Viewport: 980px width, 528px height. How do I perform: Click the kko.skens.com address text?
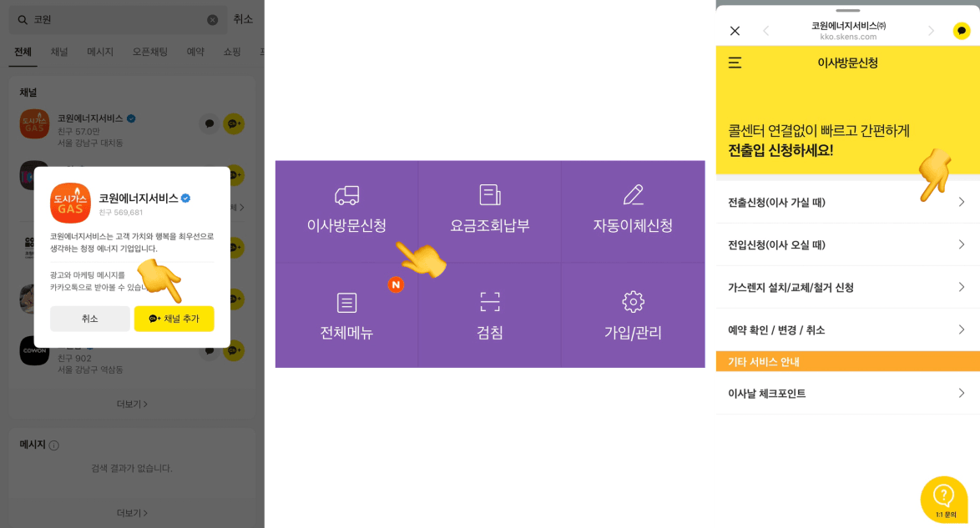(x=848, y=37)
